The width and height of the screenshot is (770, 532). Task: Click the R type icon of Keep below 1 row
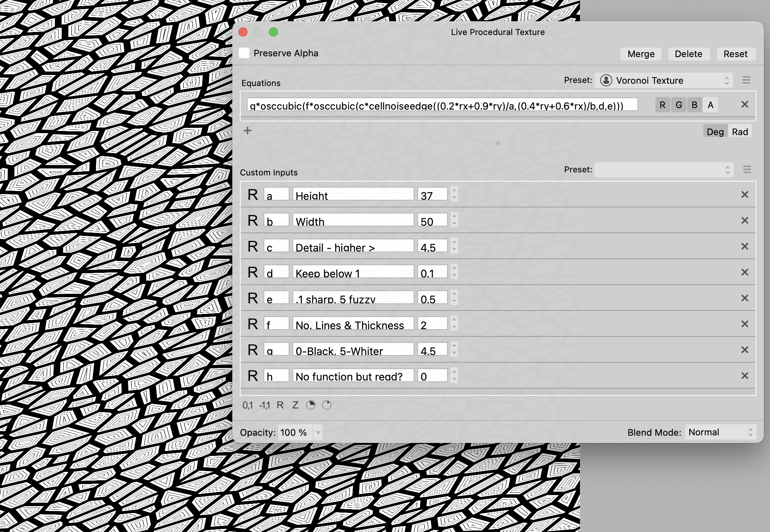click(x=252, y=272)
